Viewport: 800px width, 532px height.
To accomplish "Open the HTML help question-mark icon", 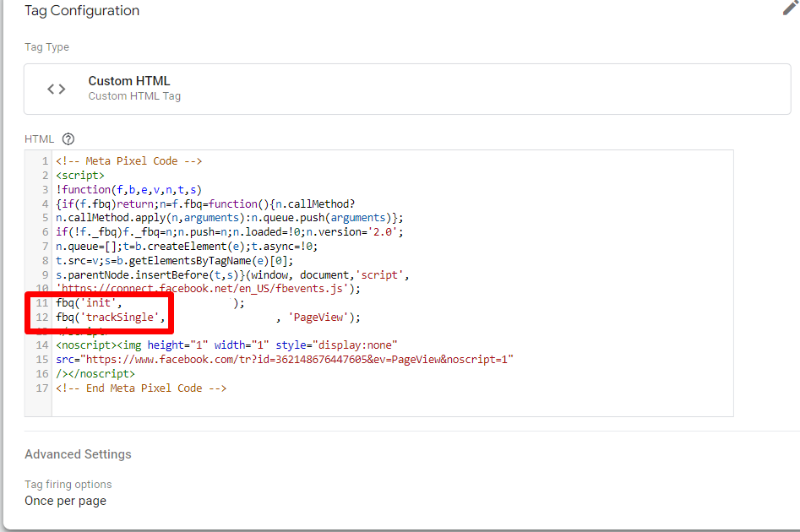I will click(x=68, y=138).
